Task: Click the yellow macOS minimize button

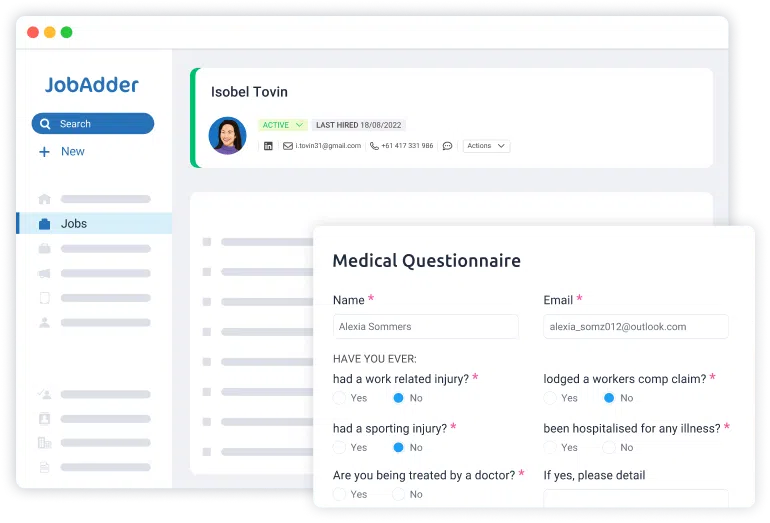Action: click(x=50, y=32)
